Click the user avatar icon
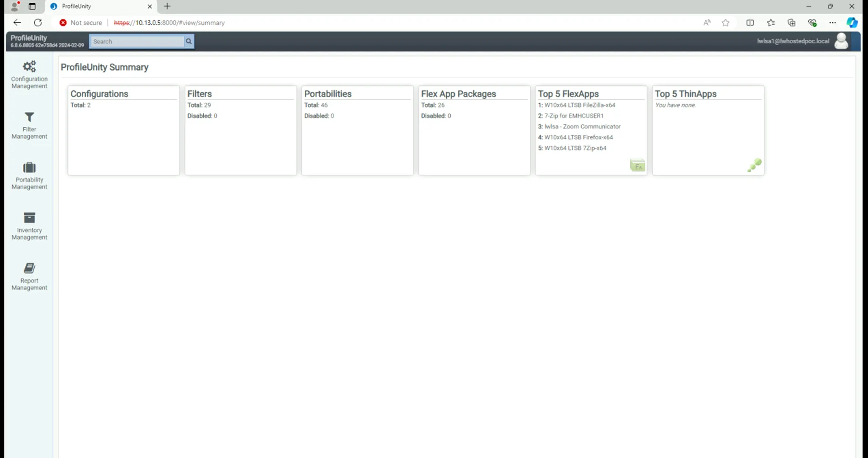Screen dimensions: 868x458 coord(841,41)
